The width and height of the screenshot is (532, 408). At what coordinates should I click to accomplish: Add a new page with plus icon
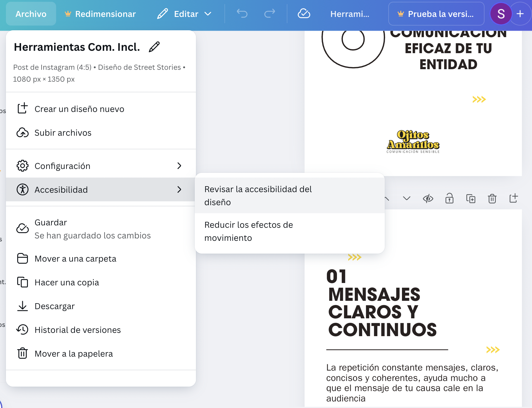pyautogui.click(x=513, y=198)
